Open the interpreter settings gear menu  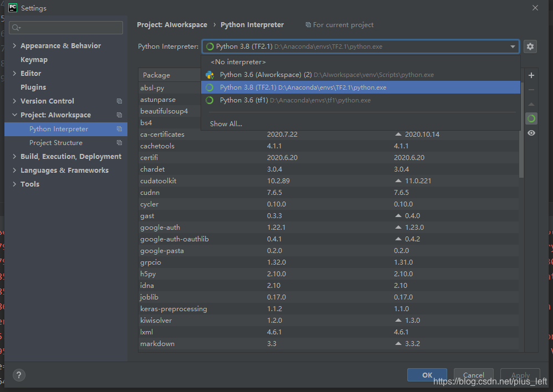click(530, 47)
